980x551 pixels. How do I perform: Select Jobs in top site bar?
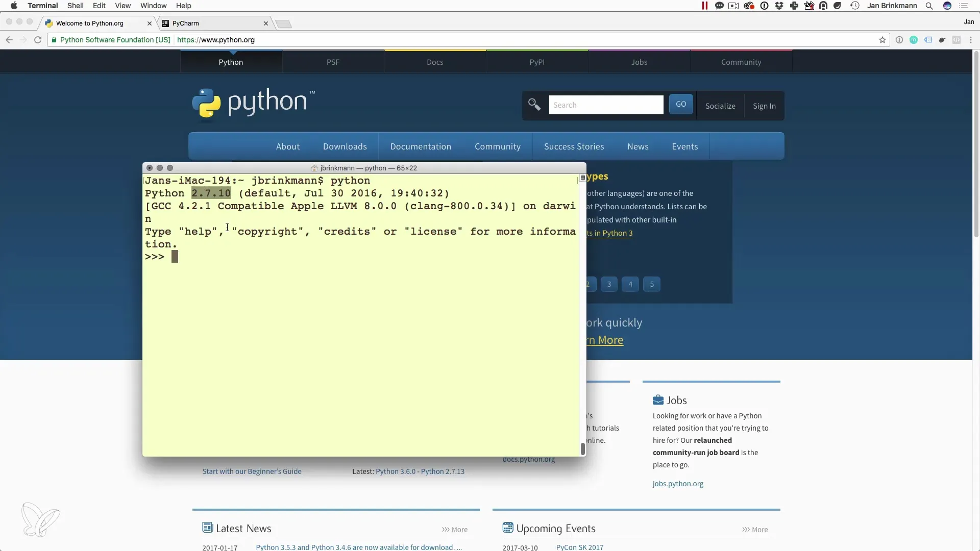point(639,62)
